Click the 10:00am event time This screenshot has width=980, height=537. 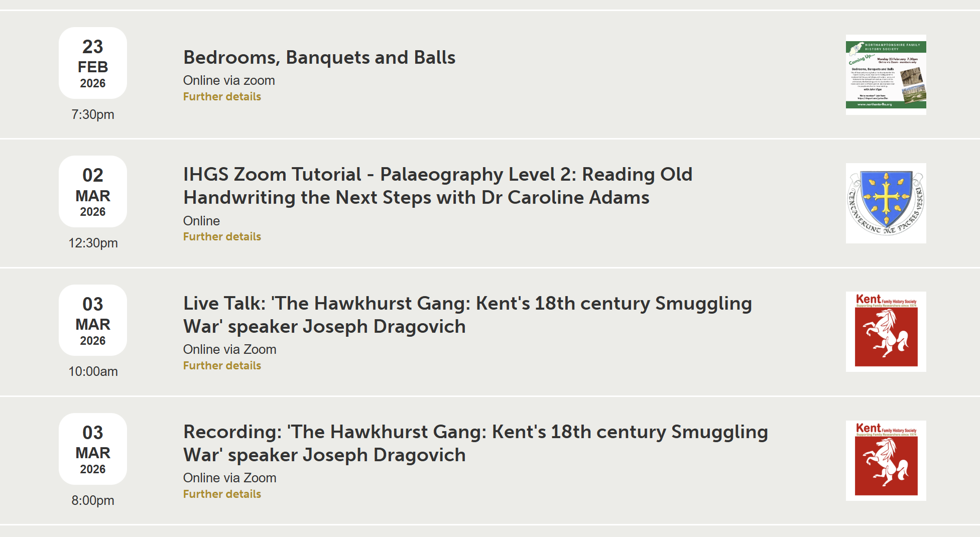93,371
